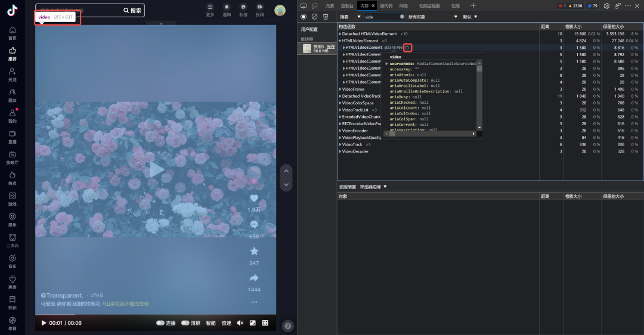Image resolution: width=644 pixels, height=335 pixels.
Task: Open the 投稿 upload video button
Action: (x=260, y=10)
